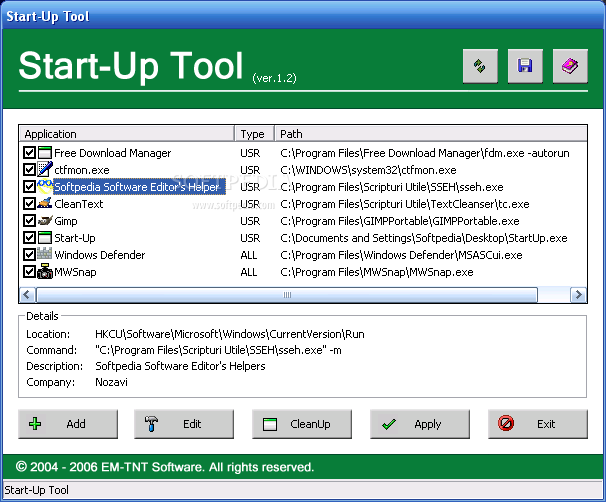
Task: Click the CleanText app icon
Action: (x=45, y=204)
